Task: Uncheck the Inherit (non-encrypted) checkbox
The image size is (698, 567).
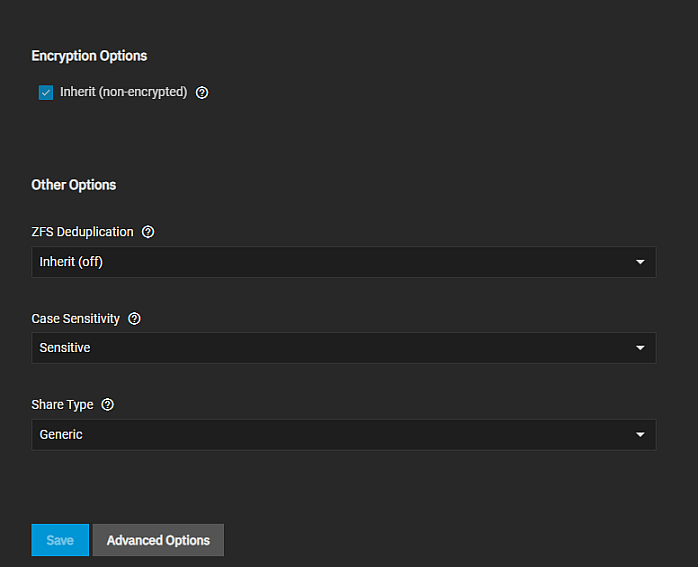Action: [x=46, y=93]
